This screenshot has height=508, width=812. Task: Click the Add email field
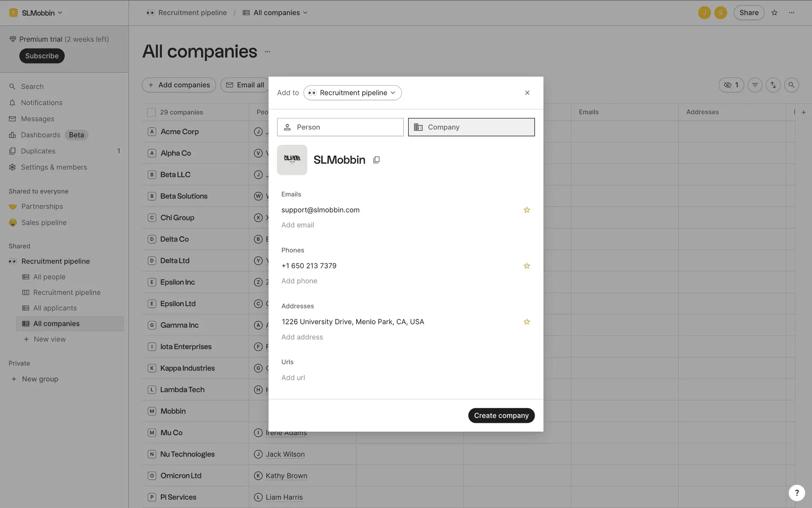click(298, 225)
